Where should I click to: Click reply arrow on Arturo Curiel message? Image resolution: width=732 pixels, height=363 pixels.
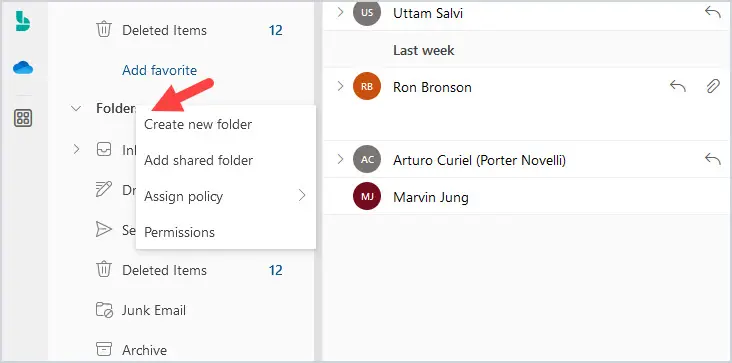pyautogui.click(x=713, y=160)
